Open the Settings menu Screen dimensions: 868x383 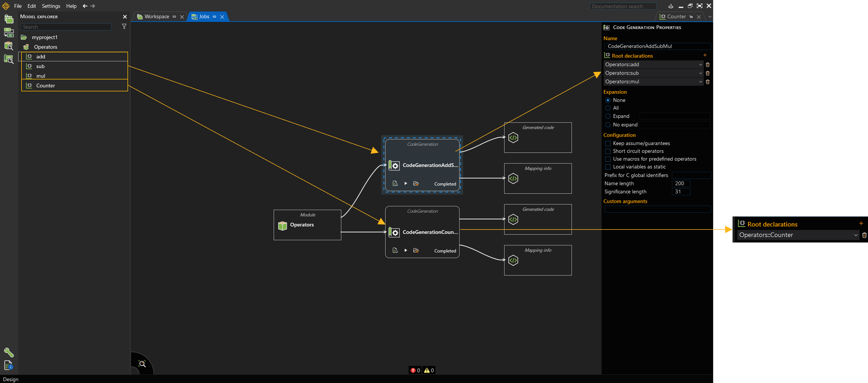tap(51, 6)
